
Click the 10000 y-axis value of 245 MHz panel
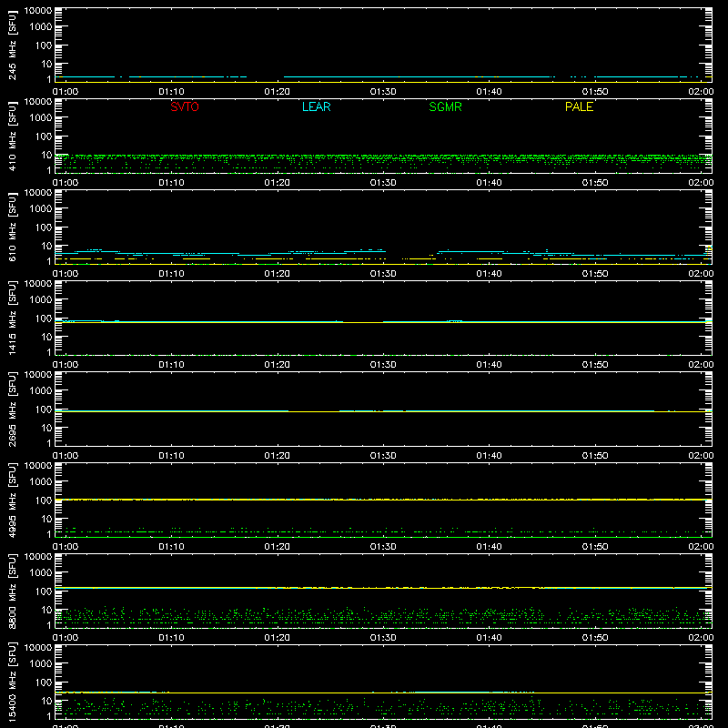coord(38,11)
